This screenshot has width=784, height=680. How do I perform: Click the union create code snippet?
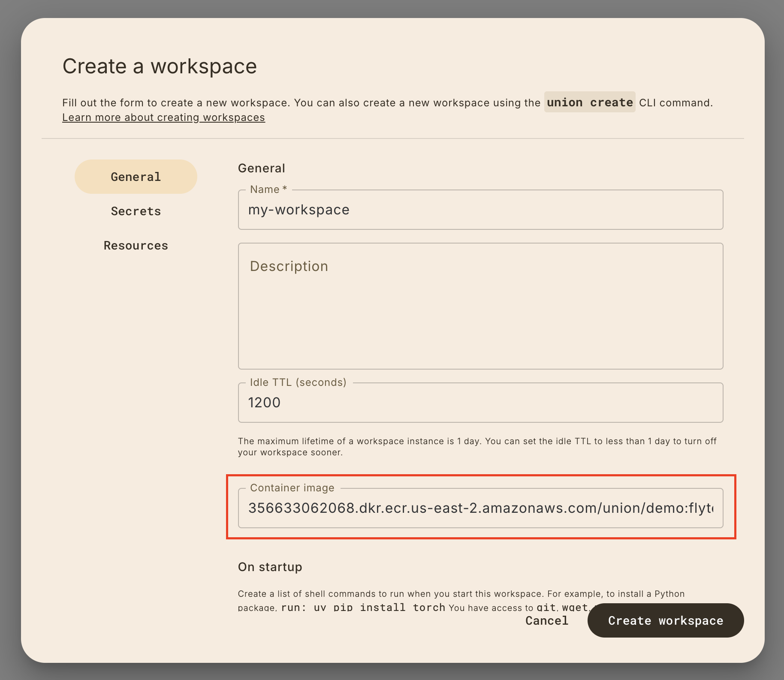[589, 102]
